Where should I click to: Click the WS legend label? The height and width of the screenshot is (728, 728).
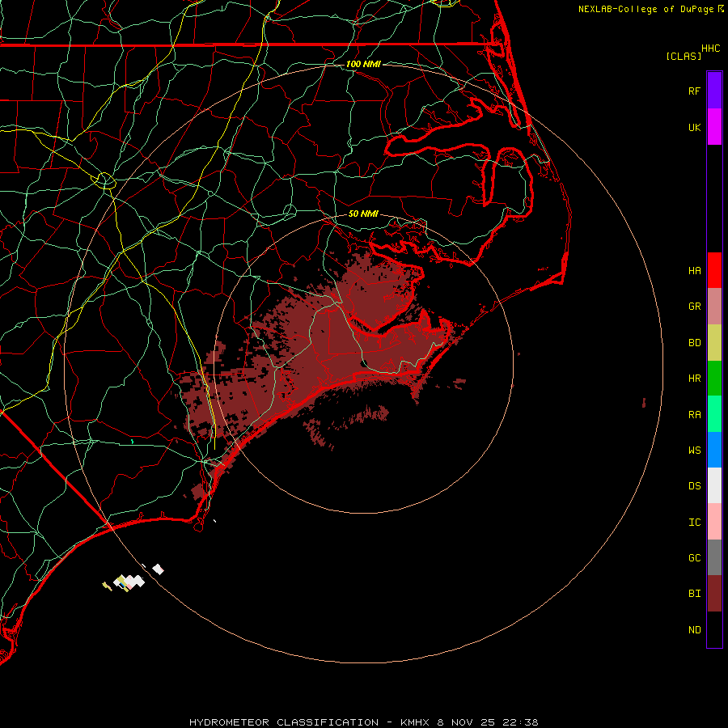694,451
